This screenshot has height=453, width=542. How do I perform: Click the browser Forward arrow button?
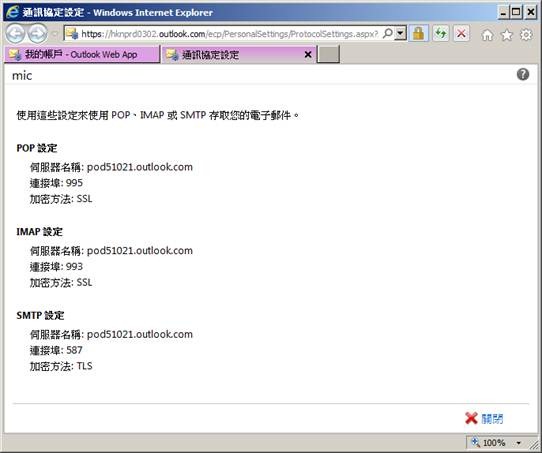pyautogui.click(x=38, y=34)
